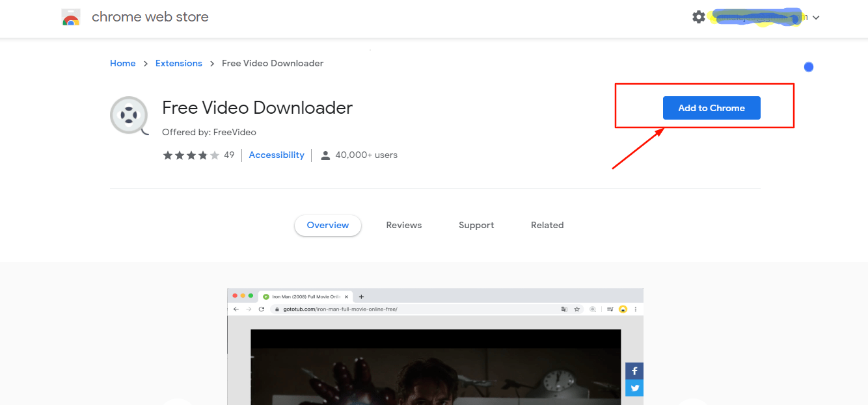Click the translate icon in the preview address bar
Image resolution: width=868 pixels, height=405 pixels.
pyautogui.click(x=564, y=309)
